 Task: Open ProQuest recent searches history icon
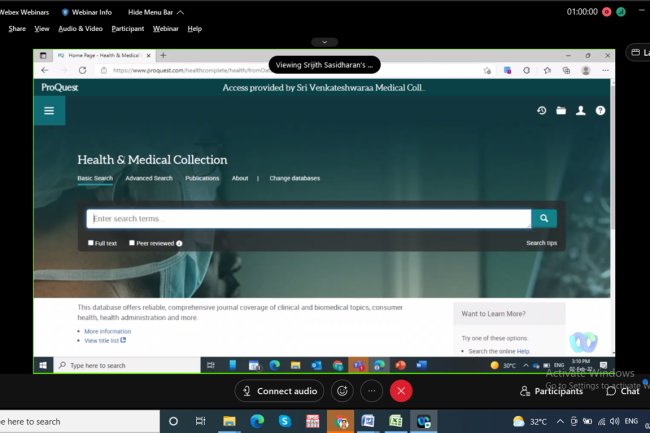tap(541, 110)
